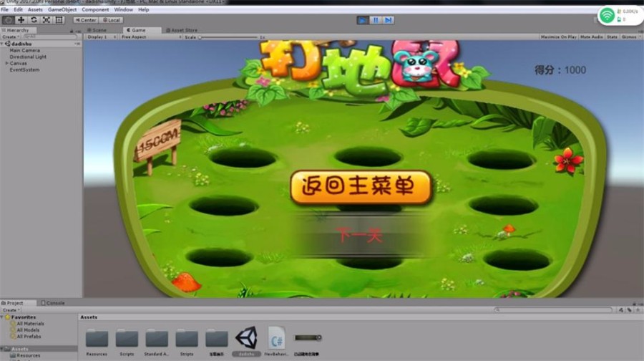The height and width of the screenshot is (361, 644).
Task: Select EventSystem in Hierarchy
Action: coord(24,70)
